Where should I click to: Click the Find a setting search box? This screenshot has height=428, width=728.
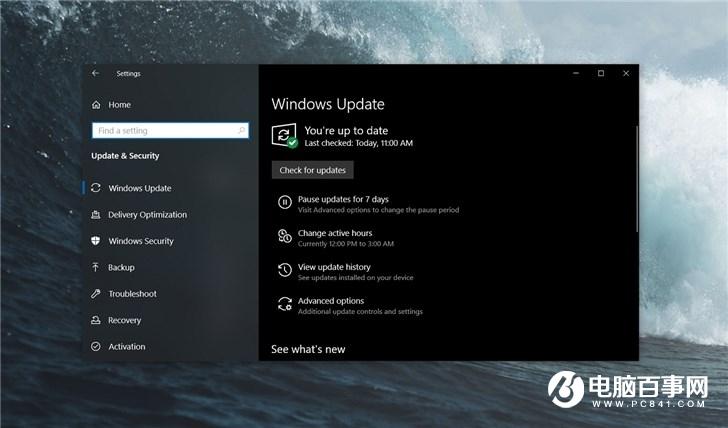coord(170,130)
